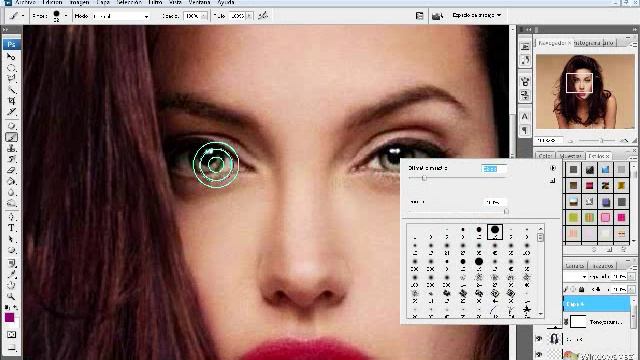The height and width of the screenshot is (360, 640).
Task: Select the Crop tool in toolbox
Action: point(11,100)
